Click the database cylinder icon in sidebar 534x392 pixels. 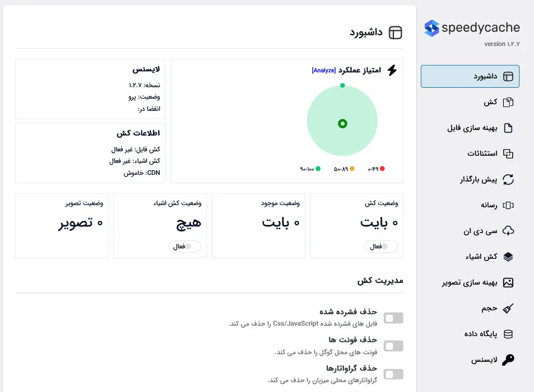coord(508,334)
